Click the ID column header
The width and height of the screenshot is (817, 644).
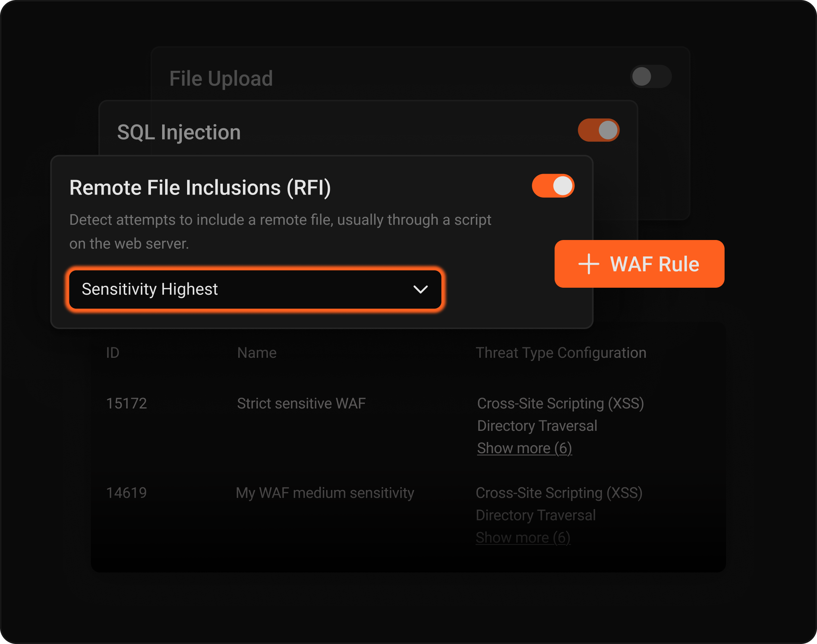112,353
